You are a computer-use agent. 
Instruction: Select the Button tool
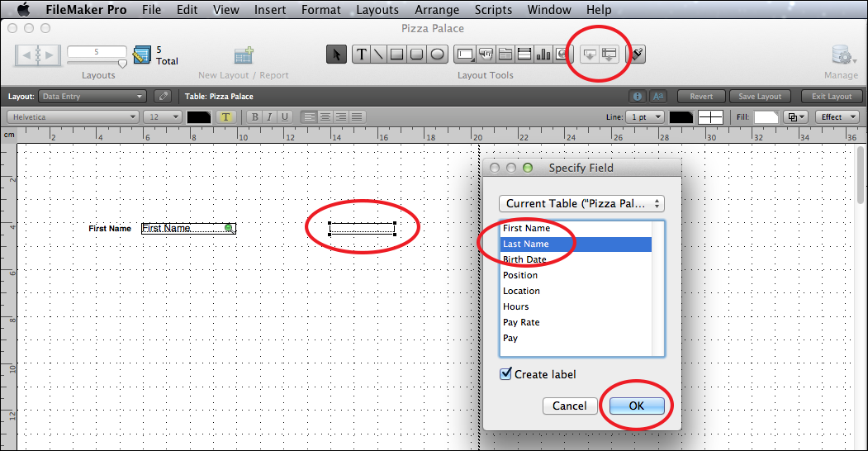(x=486, y=55)
